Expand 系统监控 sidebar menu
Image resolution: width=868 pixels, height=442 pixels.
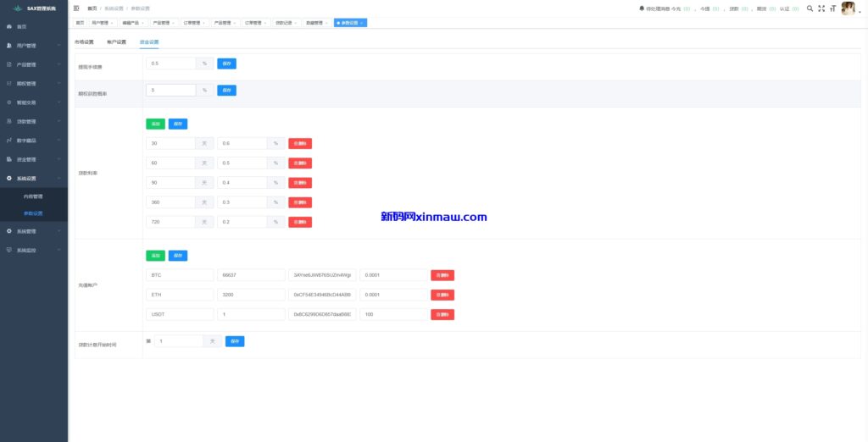pos(32,250)
